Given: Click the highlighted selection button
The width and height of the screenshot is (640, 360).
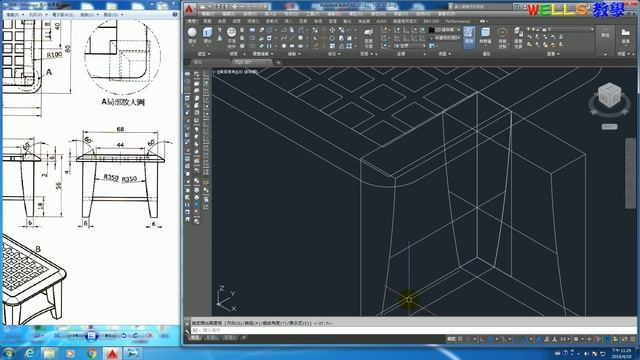Looking at the screenshot, I should (x=469, y=37).
